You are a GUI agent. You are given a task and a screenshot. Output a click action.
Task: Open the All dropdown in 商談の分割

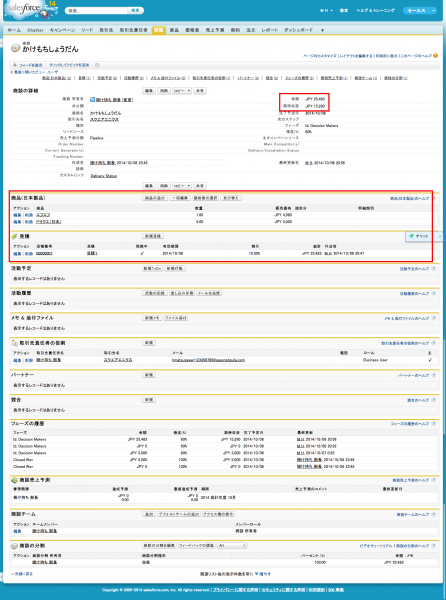pyautogui.click(x=232, y=545)
